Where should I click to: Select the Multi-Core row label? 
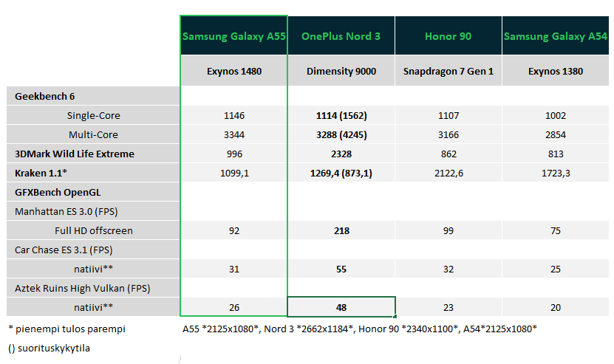(93, 134)
